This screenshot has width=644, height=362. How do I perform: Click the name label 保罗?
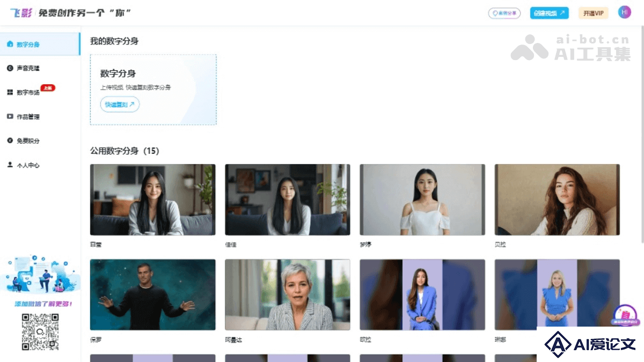(x=96, y=339)
